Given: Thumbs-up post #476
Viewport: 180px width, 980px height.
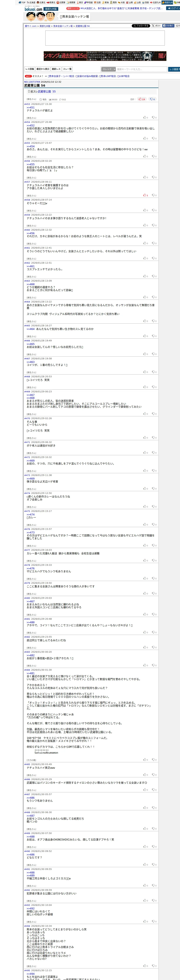Looking at the screenshot, I should click(x=145, y=546).
